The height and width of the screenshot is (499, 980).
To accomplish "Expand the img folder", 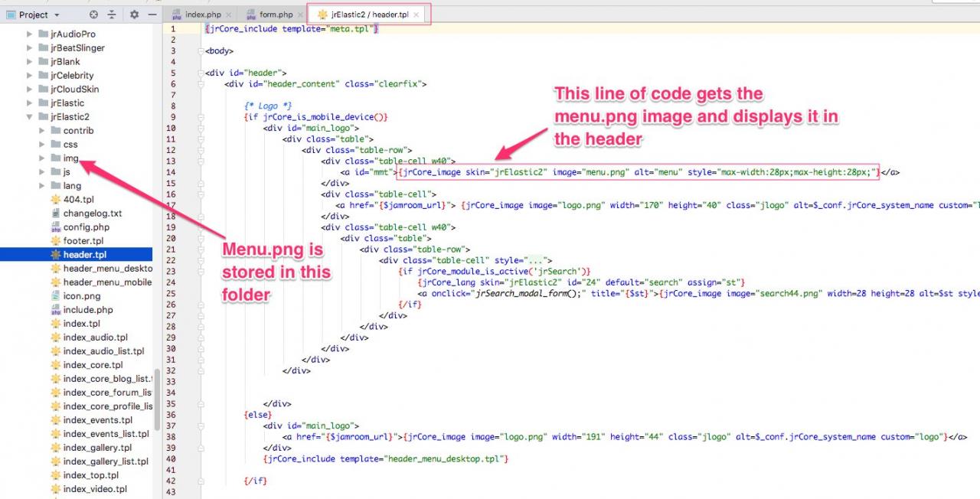I will (x=43, y=158).
